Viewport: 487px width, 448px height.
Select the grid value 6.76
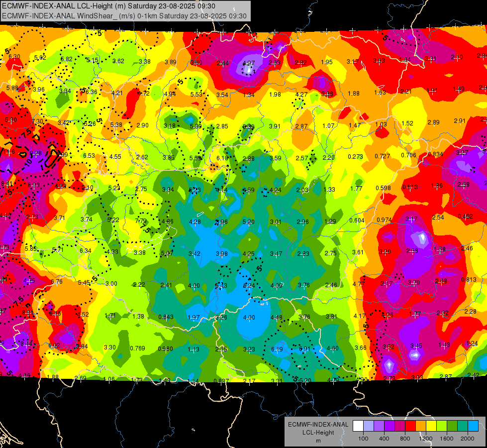point(57,282)
